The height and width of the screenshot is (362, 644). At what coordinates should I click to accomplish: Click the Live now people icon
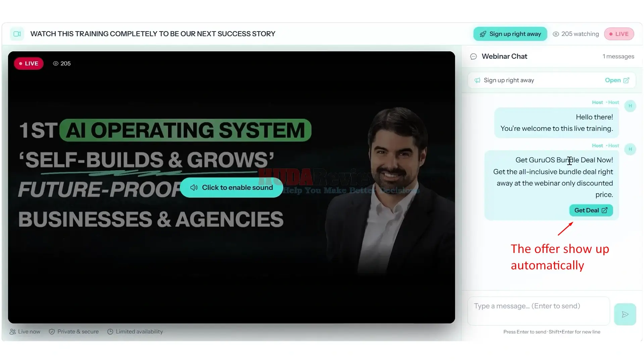point(12,332)
